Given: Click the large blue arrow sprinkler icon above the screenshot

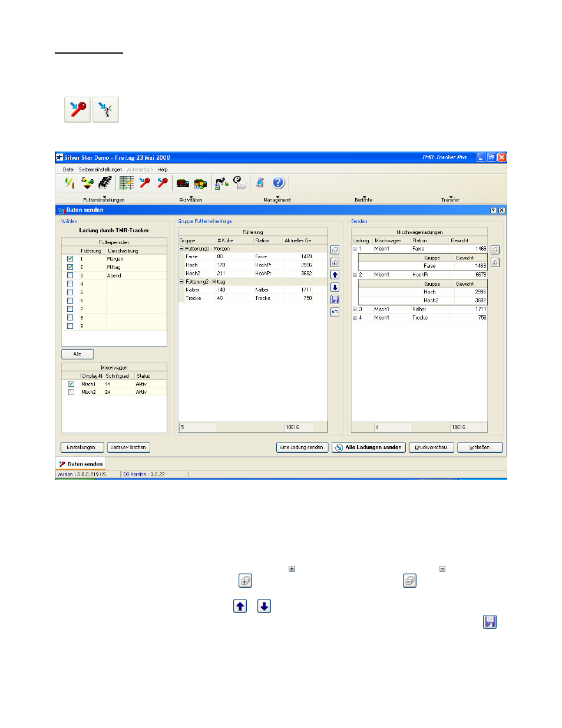Looking at the screenshot, I should click(105, 110).
